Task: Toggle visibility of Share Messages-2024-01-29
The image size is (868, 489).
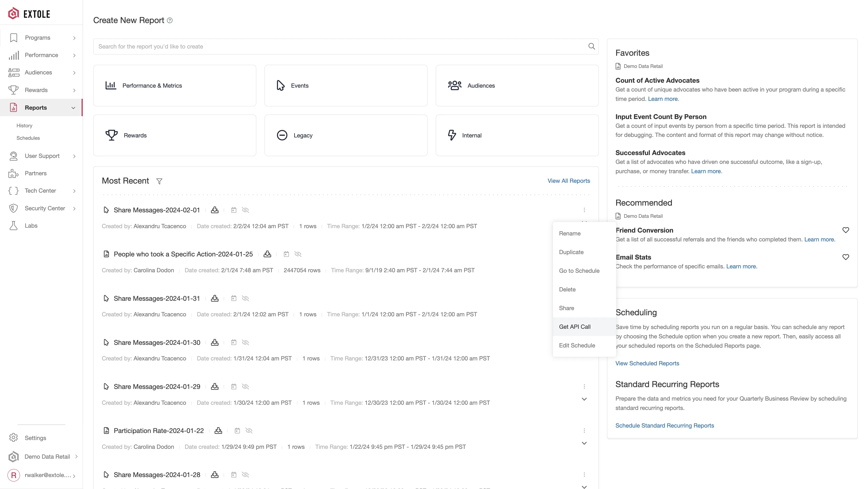Action: point(245,387)
